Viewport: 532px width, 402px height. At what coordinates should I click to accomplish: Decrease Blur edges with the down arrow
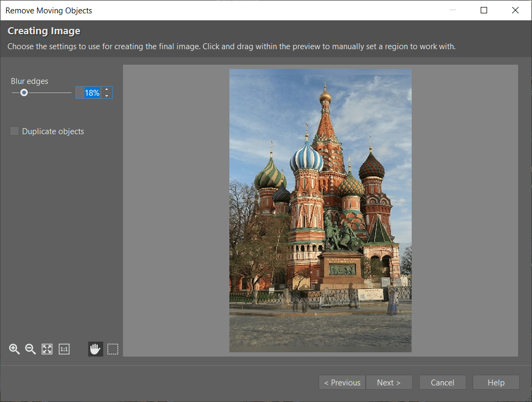click(x=107, y=96)
